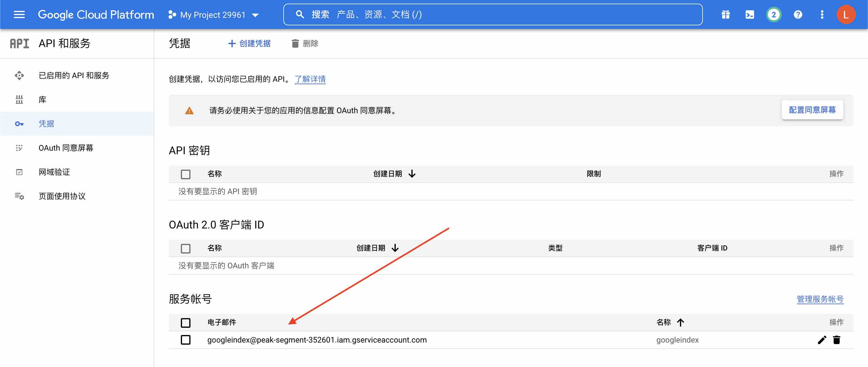The height and width of the screenshot is (367, 868).
Task: Check the googleindex service account row
Action: tap(186, 340)
